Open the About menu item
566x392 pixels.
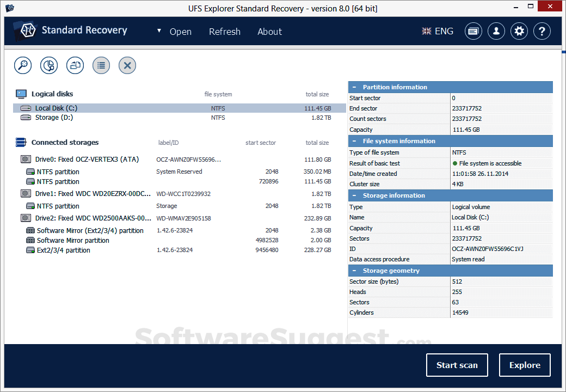(269, 32)
